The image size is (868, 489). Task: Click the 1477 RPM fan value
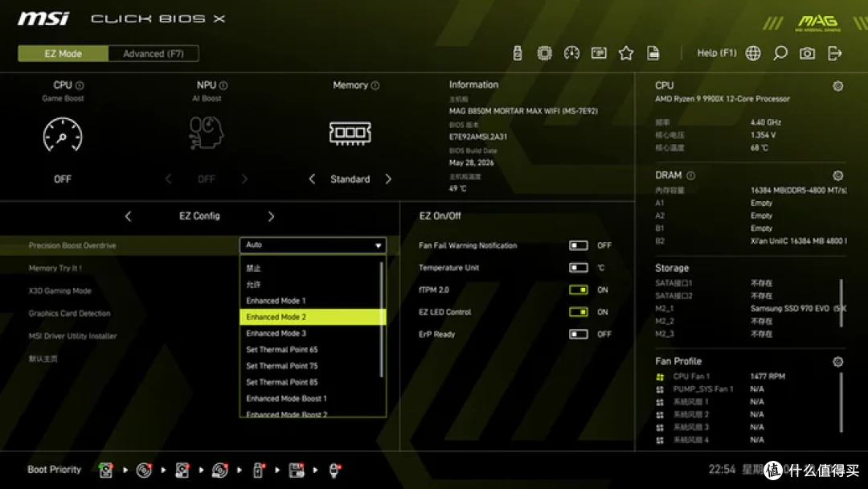[768, 376]
